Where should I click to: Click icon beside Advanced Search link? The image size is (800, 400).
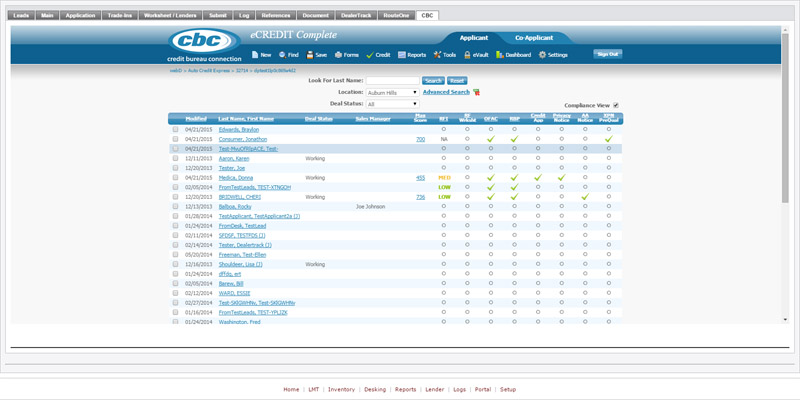[477, 92]
